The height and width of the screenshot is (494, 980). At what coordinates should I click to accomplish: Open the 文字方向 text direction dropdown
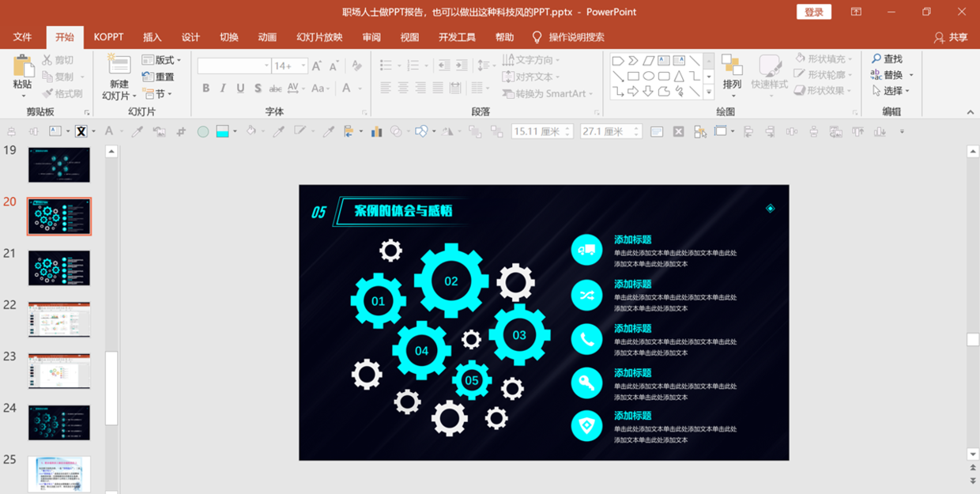coord(531,60)
